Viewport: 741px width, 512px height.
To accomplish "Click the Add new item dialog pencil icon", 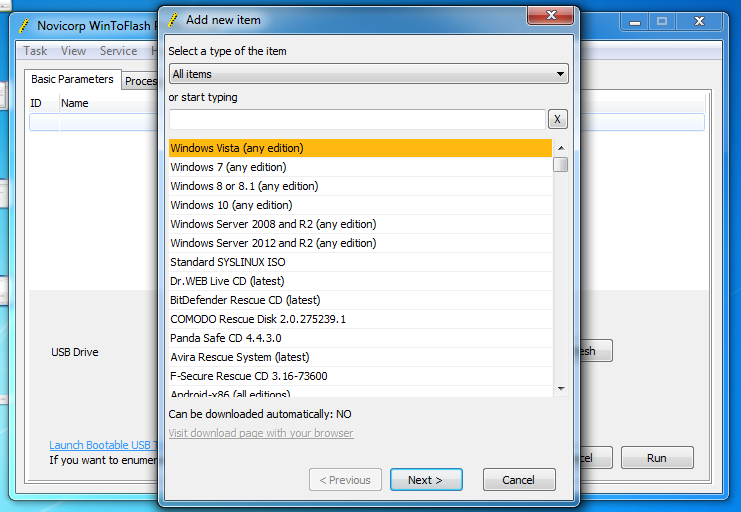I will pyautogui.click(x=173, y=20).
